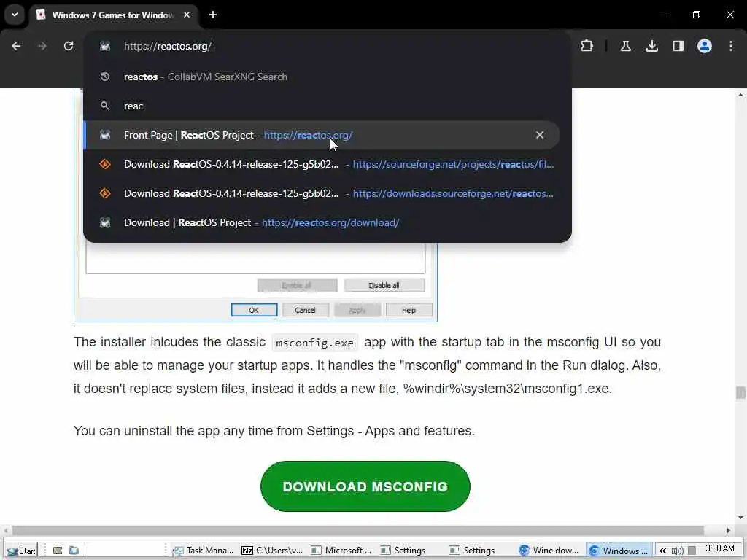The image size is (747, 560).
Task: Toggle the browser side panel
Action: (678, 46)
